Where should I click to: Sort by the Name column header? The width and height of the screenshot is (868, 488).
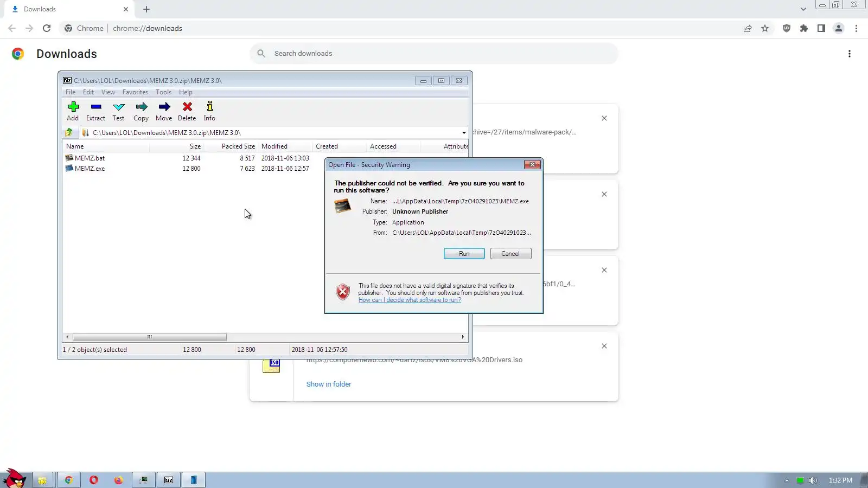pyautogui.click(x=106, y=146)
